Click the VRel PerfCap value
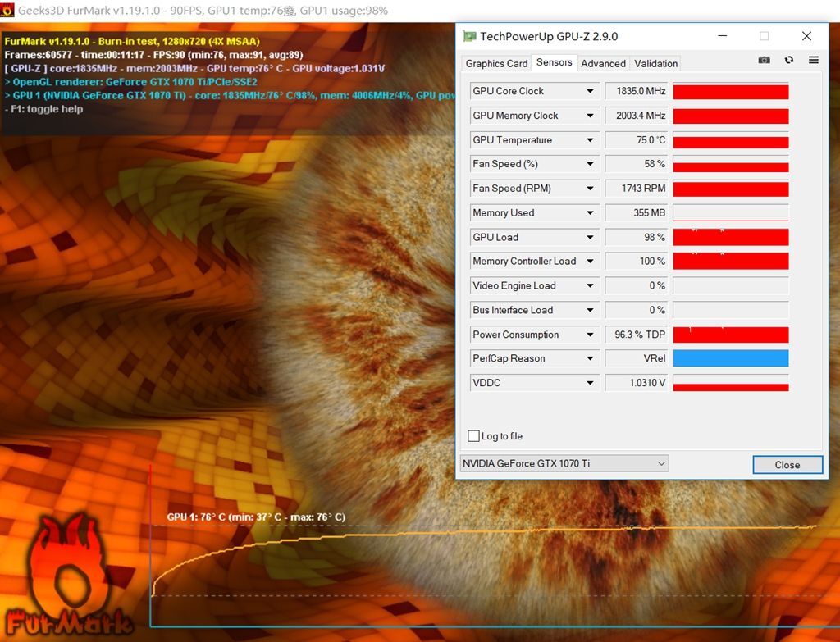 (637, 359)
